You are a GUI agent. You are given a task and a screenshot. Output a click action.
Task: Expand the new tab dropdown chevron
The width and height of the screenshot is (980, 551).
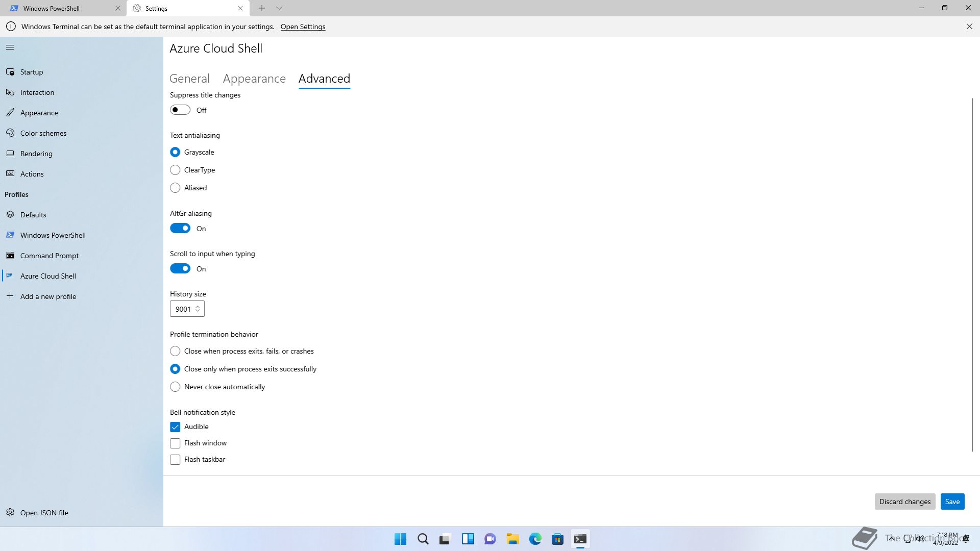(x=279, y=8)
